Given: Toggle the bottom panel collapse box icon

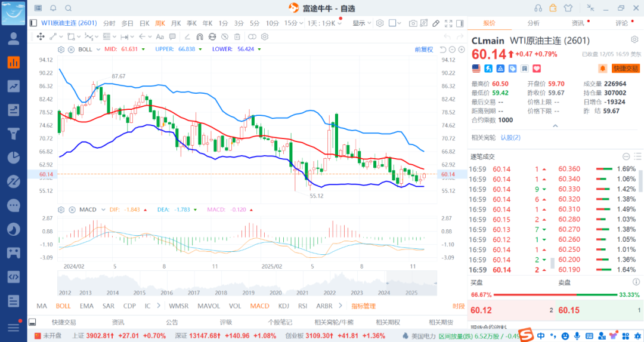Looking at the screenshot, I should (x=33, y=322).
